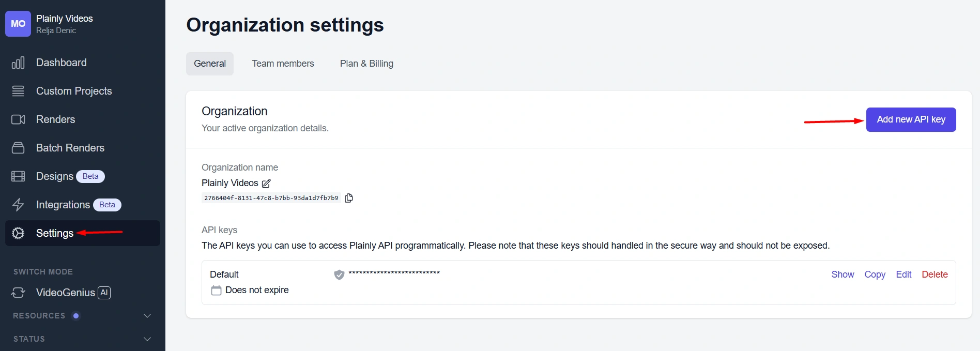
Task: Click the Batch Renders stack icon
Action: pos(18,148)
